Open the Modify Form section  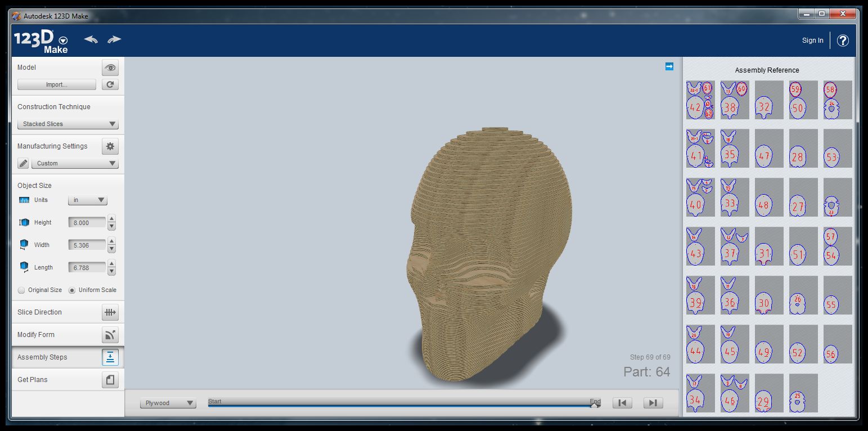pos(68,335)
